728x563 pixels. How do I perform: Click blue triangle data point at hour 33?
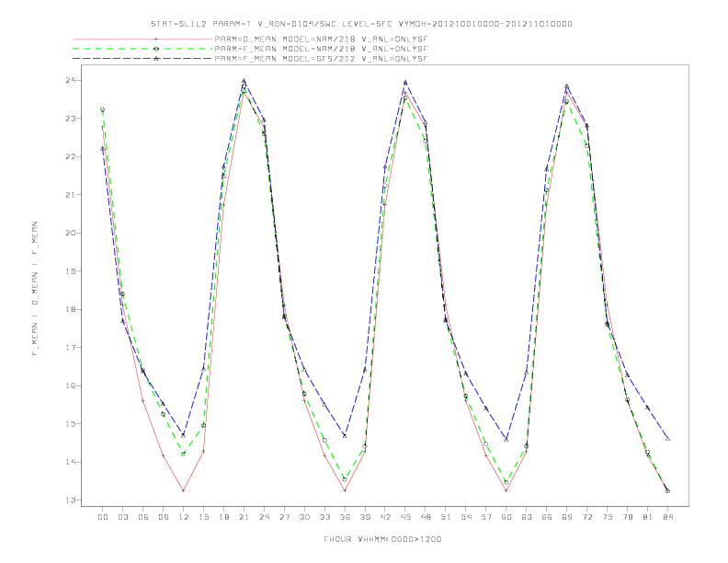click(x=324, y=405)
